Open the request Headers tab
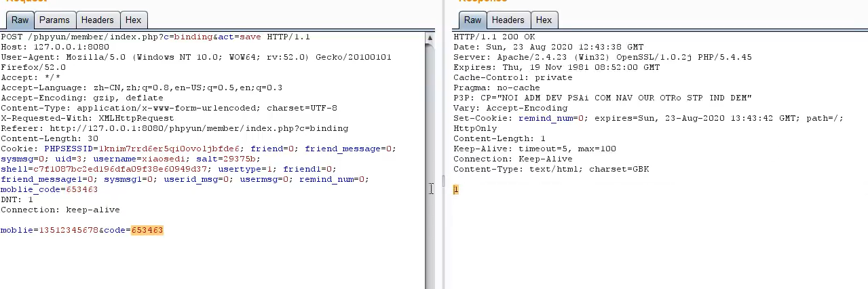 98,20
